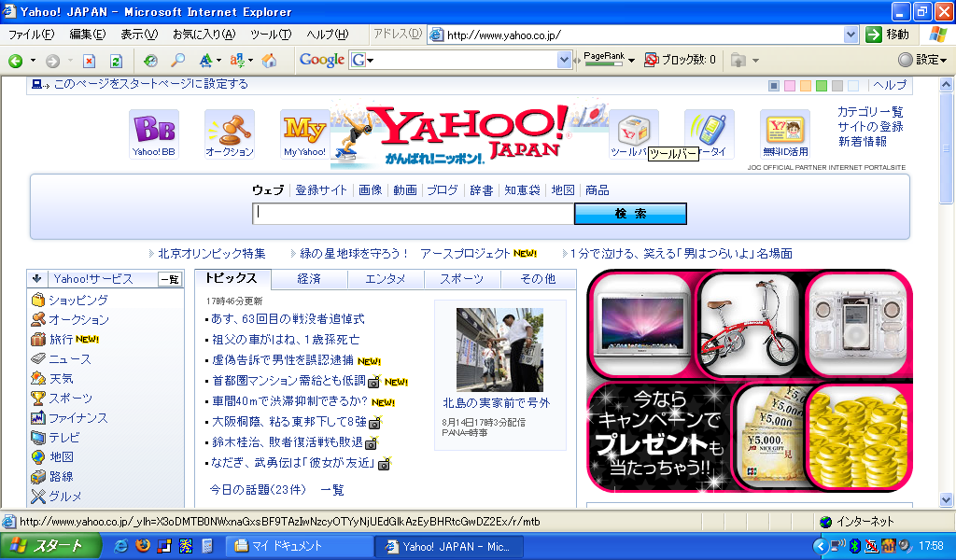The width and height of the screenshot is (956, 560).
Task: Open the ツールバー download icon
Action: click(634, 134)
